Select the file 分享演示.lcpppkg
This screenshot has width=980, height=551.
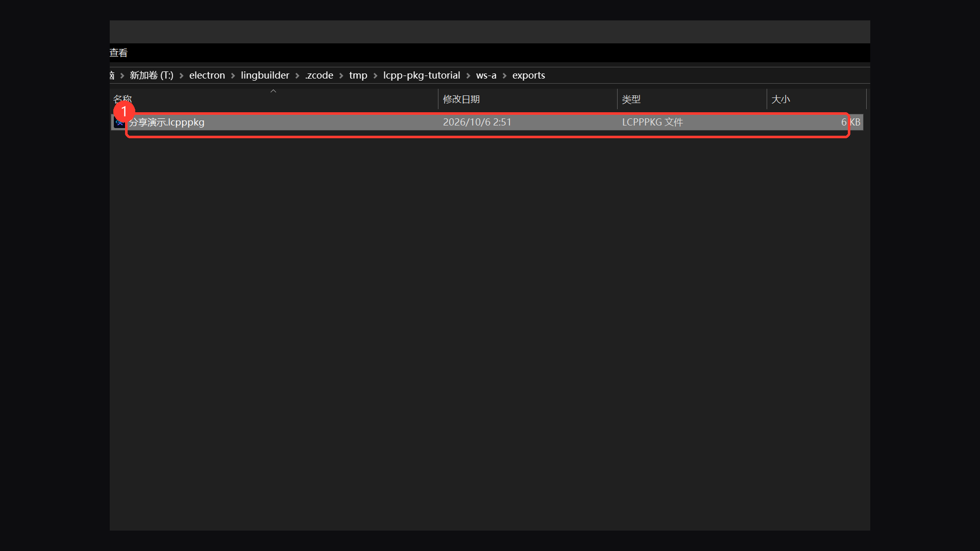point(487,122)
